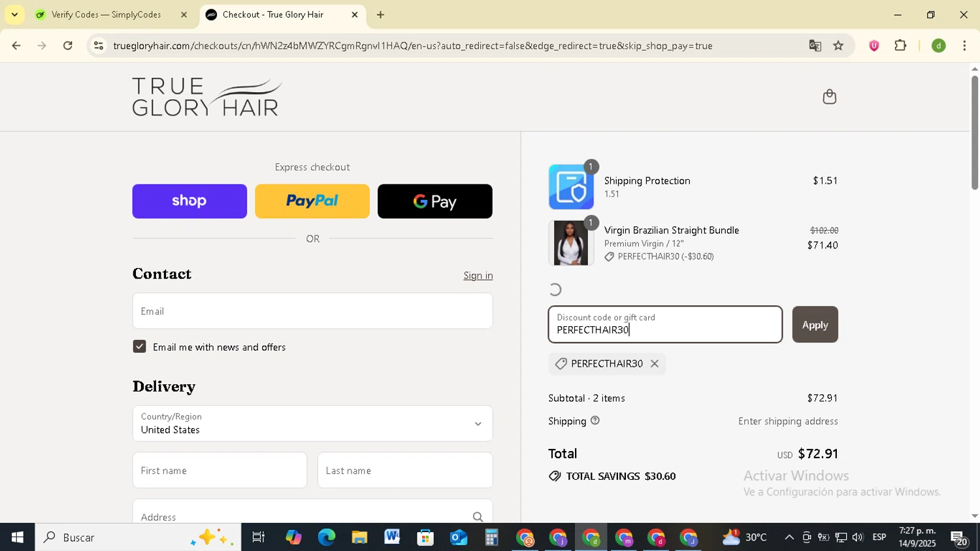The height and width of the screenshot is (551, 980).
Task: Focus the First name field
Action: (x=220, y=471)
